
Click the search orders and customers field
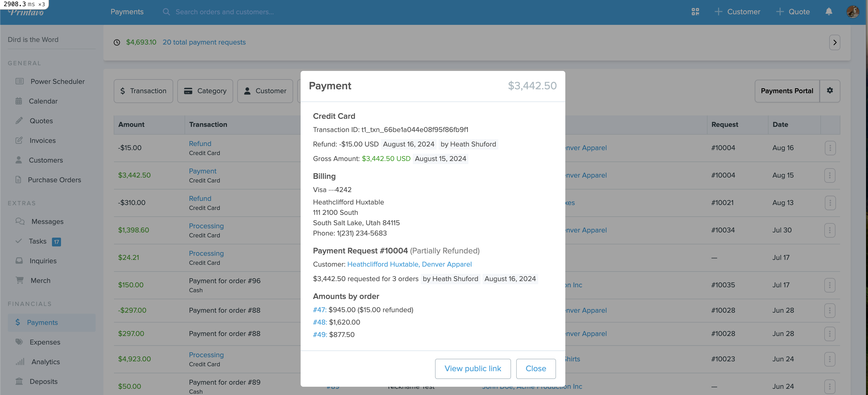[x=225, y=12]
